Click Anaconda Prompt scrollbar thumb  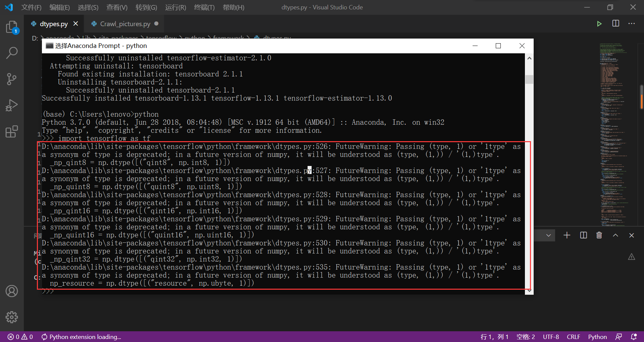tap(529, 79)
